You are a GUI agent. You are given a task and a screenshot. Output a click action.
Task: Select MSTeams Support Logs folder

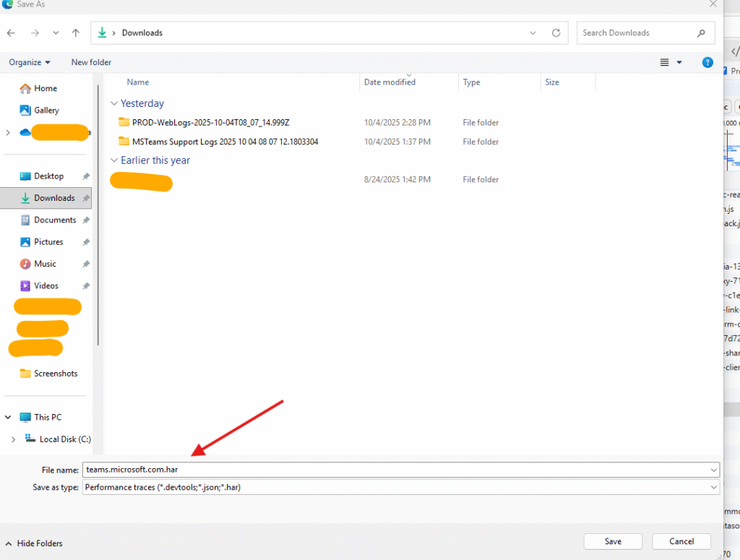[225, 142]
